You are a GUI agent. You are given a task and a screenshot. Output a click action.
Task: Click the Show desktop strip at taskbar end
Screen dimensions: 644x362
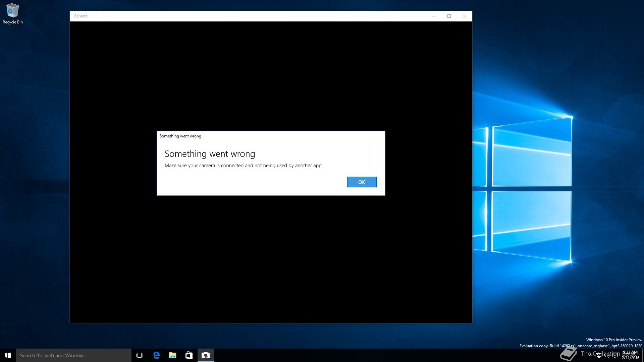click(x=643, y=355)
